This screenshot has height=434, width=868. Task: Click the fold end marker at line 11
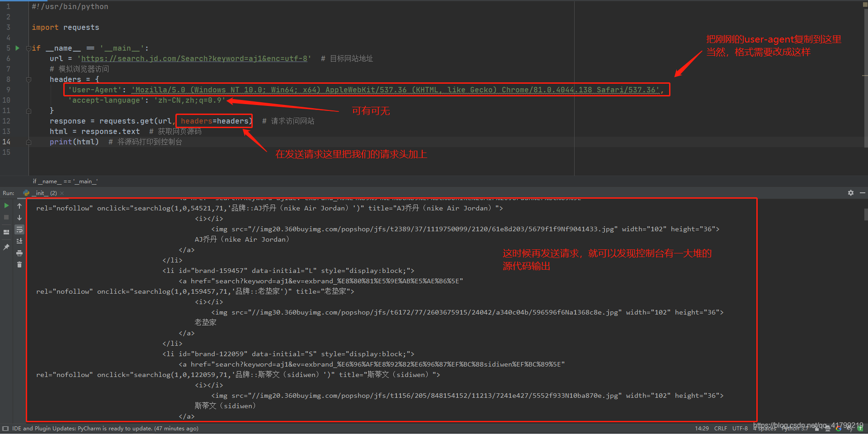coord(28,110)
